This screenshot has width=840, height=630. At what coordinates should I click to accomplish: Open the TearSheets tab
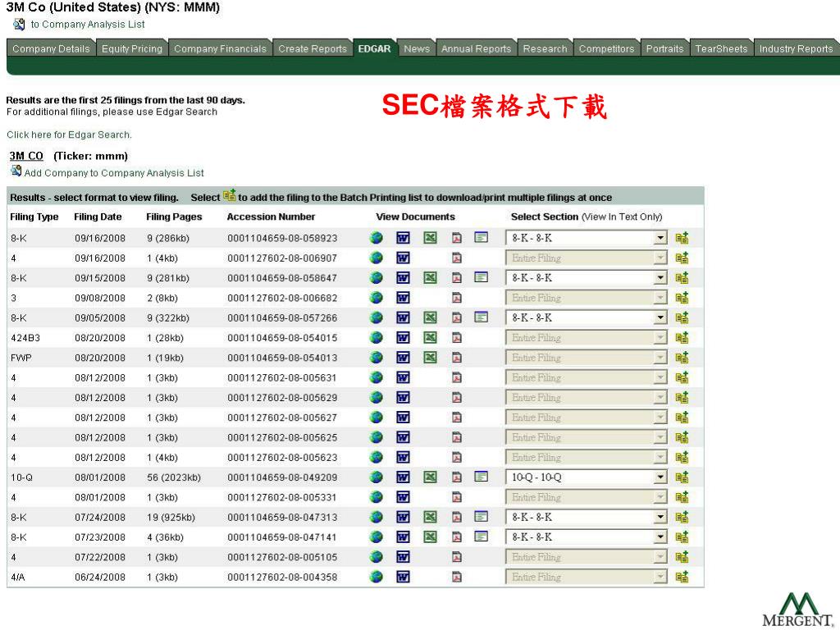pyautogui.click(x=721, y=48)
